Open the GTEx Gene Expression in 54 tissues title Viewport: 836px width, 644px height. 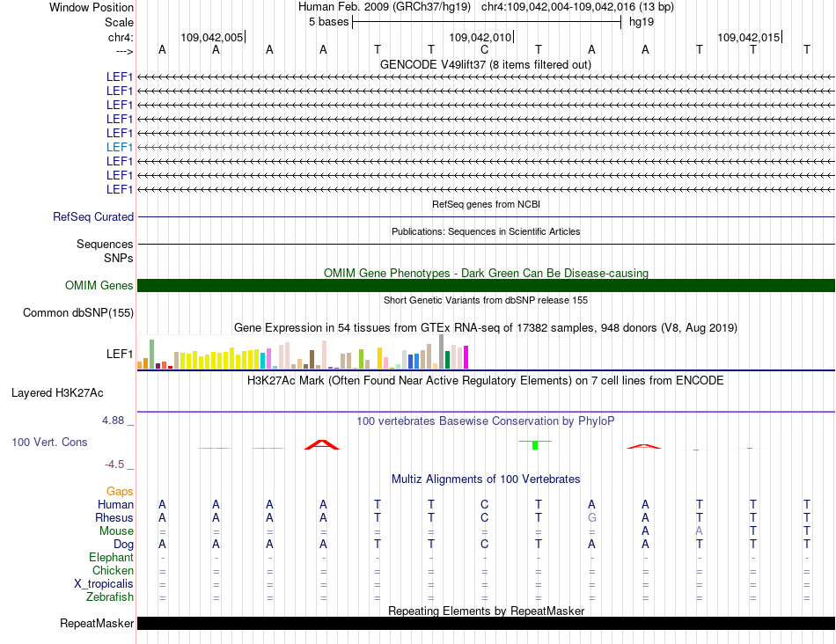(x=486, y=328)
